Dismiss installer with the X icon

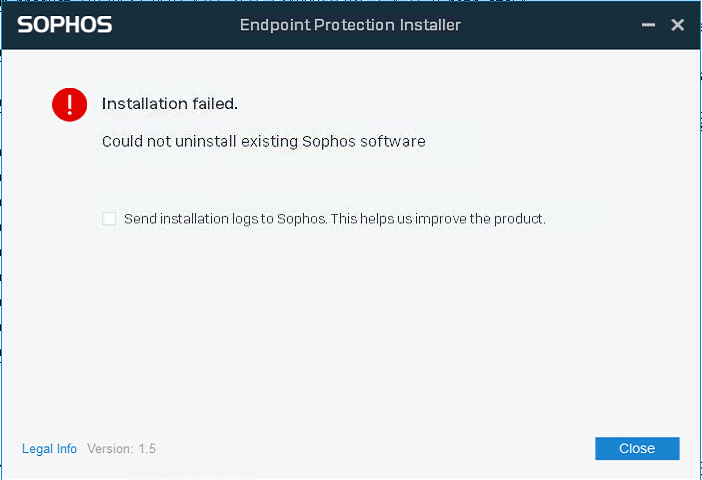[x=677, y=25]
